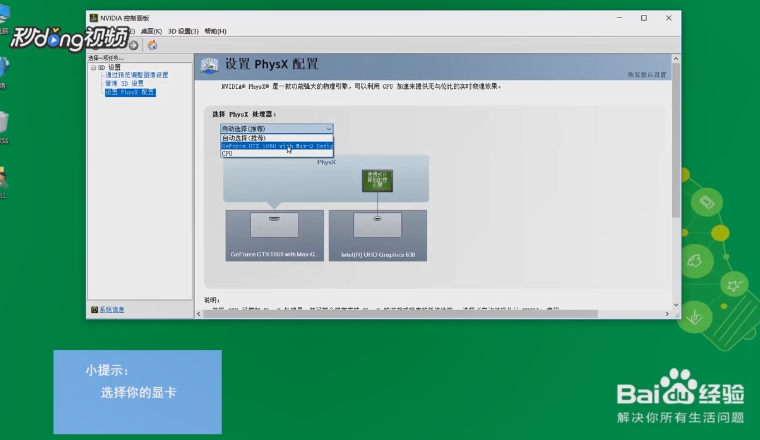
Task: Open the 桌面(K) menu
Action: [151, 31]
